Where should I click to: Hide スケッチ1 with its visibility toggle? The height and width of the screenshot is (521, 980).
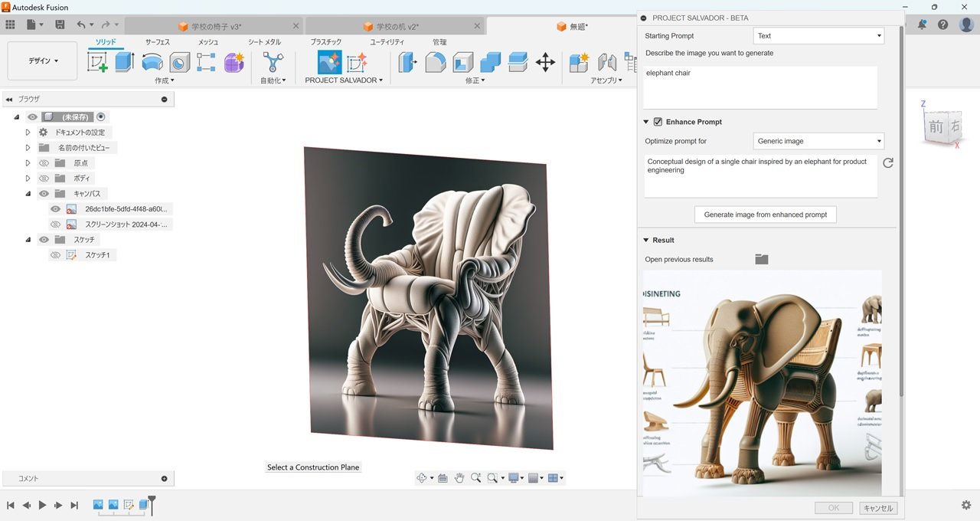pos(54,254)
